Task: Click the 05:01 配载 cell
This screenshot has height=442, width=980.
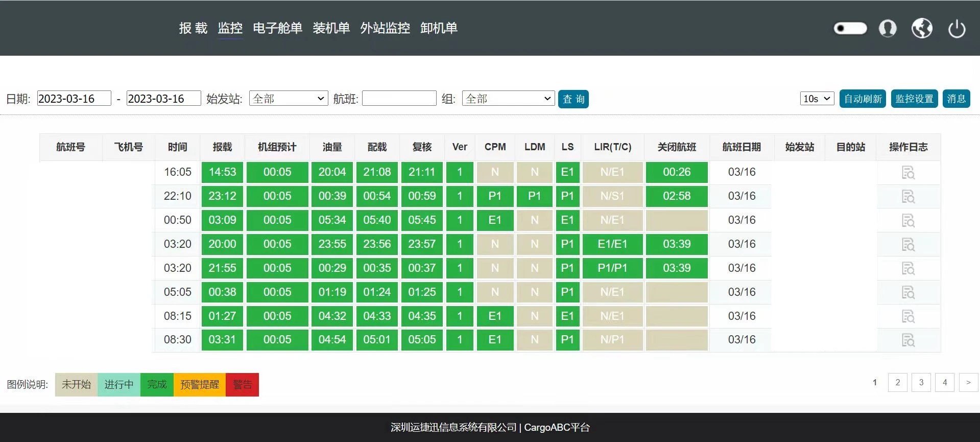Action: pyautogui.click(x=377, y=340)
